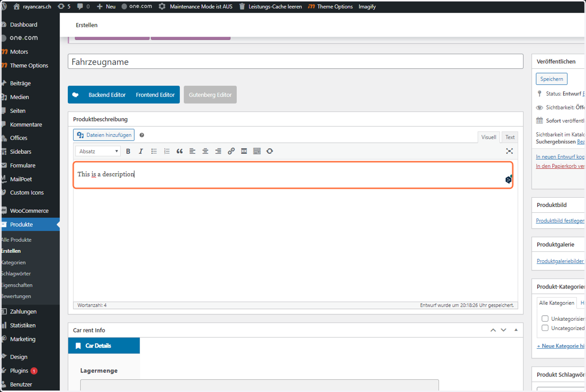
Task: Click Dateien hinzufügen button
Action: tap(104, 135)
